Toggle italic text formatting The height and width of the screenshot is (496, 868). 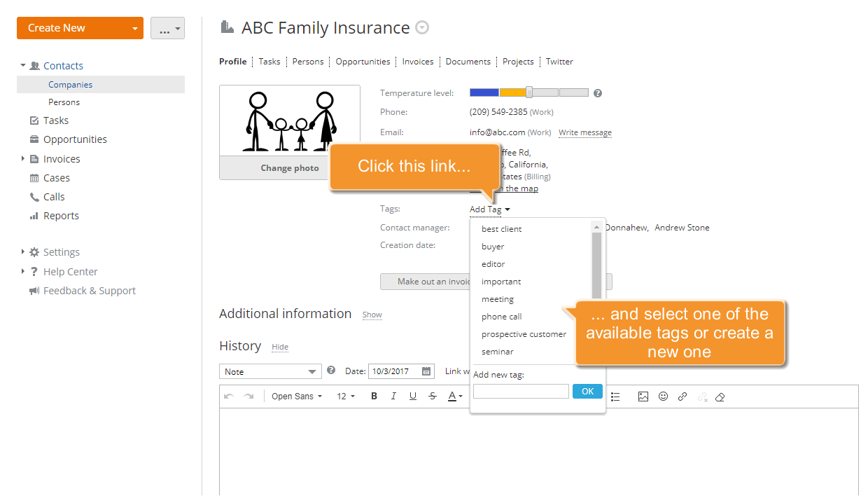pos(393,397)
